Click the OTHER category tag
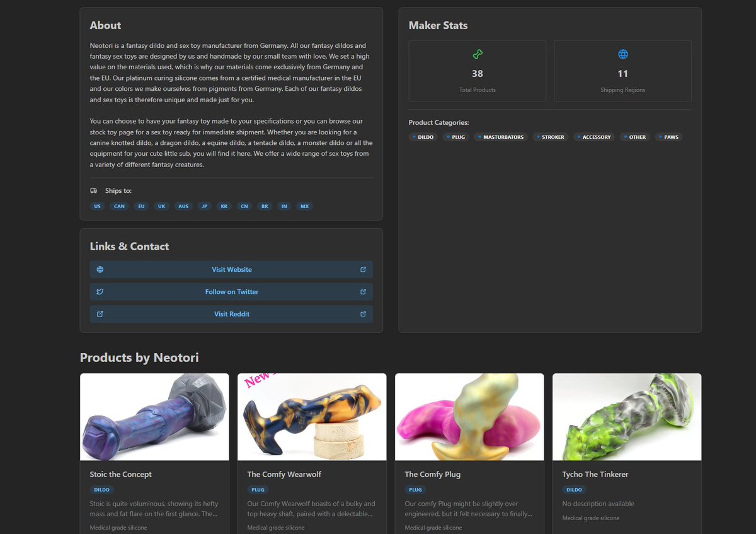 (x=635, y=137)
